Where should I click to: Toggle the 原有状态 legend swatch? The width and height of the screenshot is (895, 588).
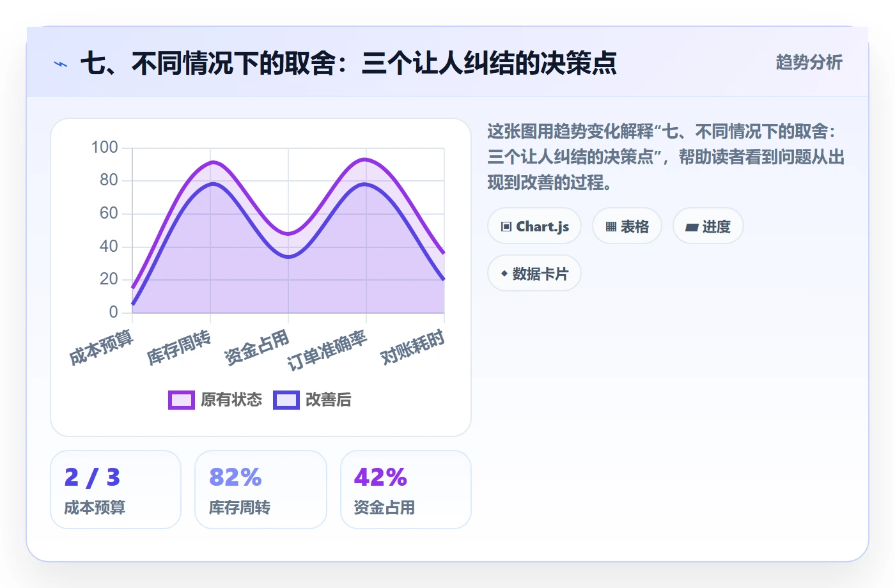181,400
